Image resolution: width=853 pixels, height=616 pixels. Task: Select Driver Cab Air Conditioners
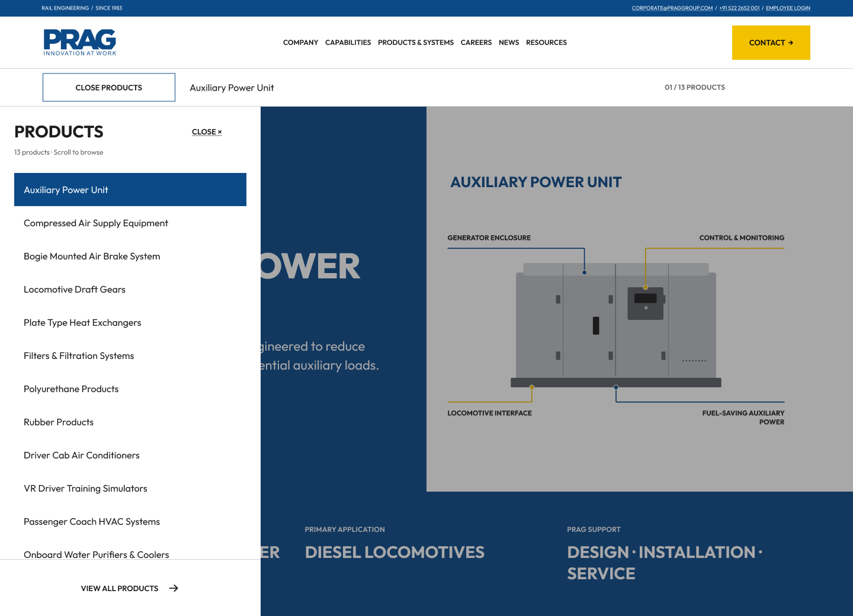click(130, 455)
